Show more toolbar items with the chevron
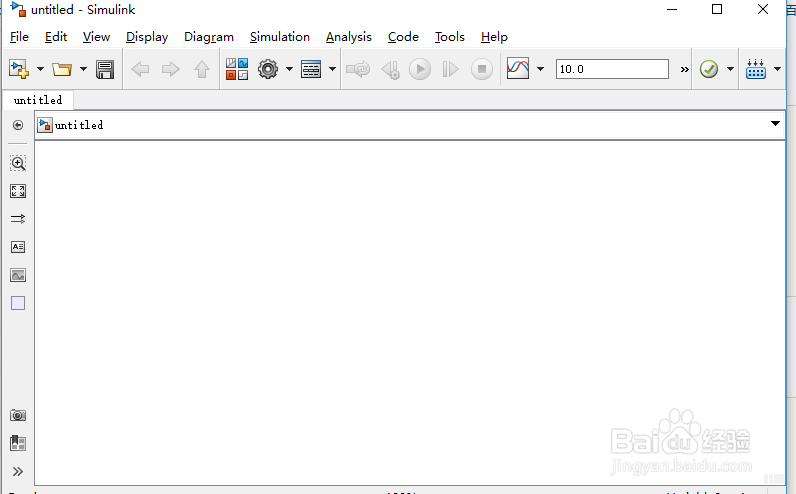 click(685, 70)
